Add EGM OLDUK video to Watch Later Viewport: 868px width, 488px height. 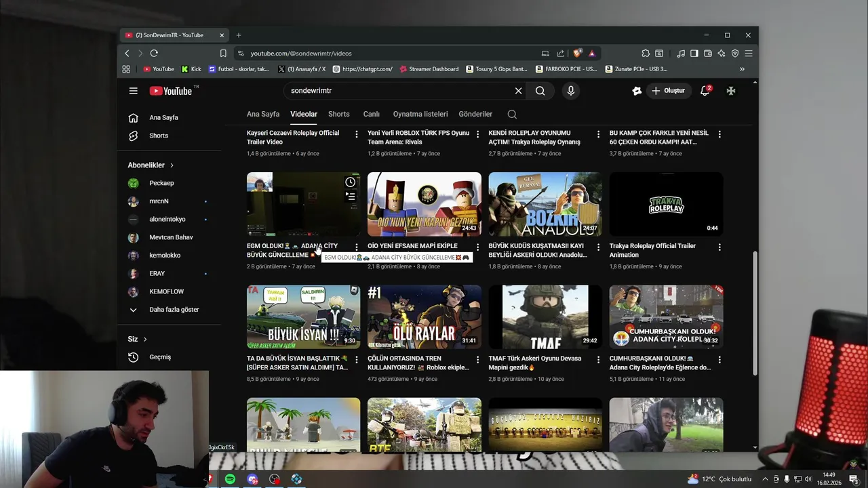(x=350, y=182)
